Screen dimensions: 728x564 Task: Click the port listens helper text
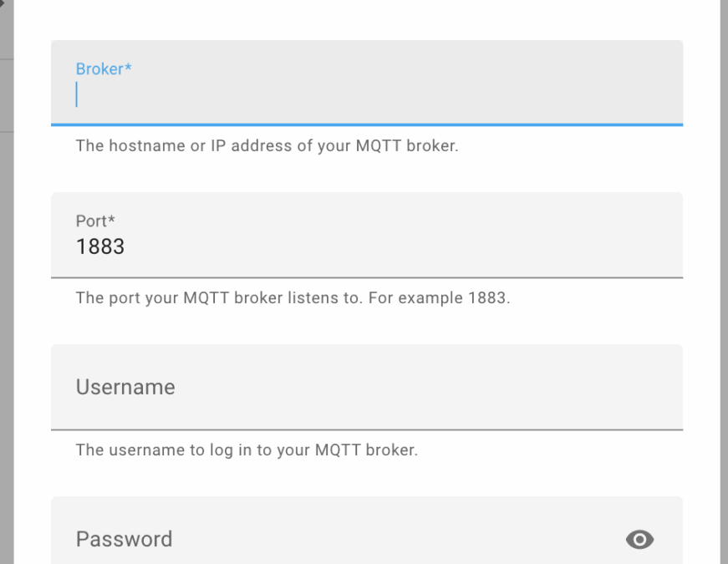coord(293,298)
